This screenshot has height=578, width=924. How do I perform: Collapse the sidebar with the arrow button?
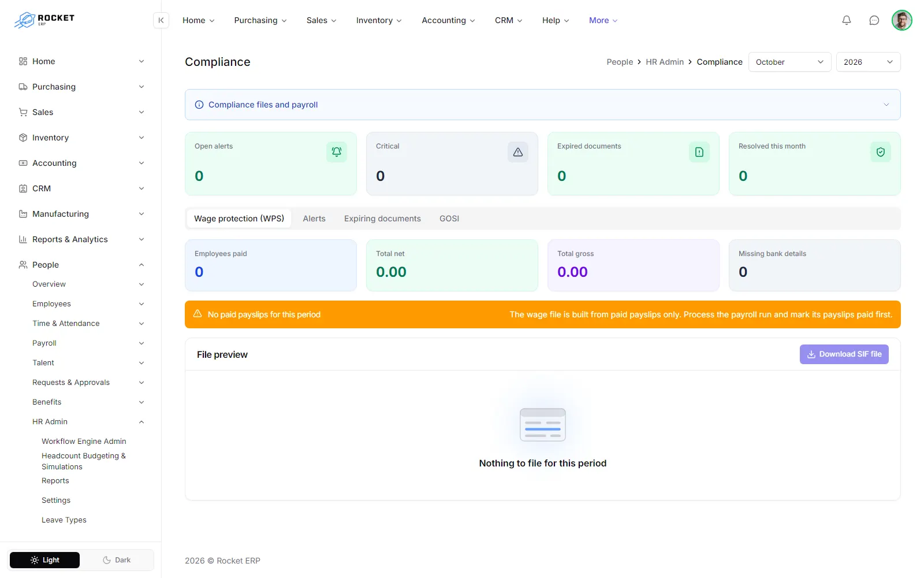pyautogui.click(x=161, y=20)
